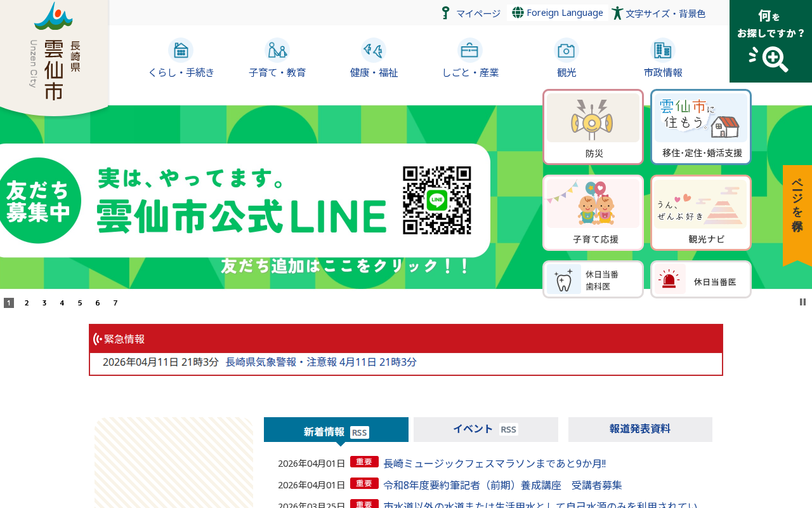Open the 健康・福祉 menu label

coord(374,72)
